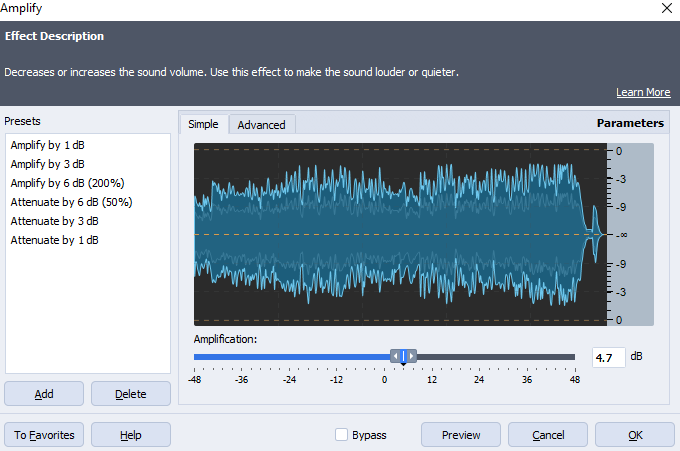The image size is (680, 451).
Task: Click the Amplification slider handle
Action: [x=403, y=357]
